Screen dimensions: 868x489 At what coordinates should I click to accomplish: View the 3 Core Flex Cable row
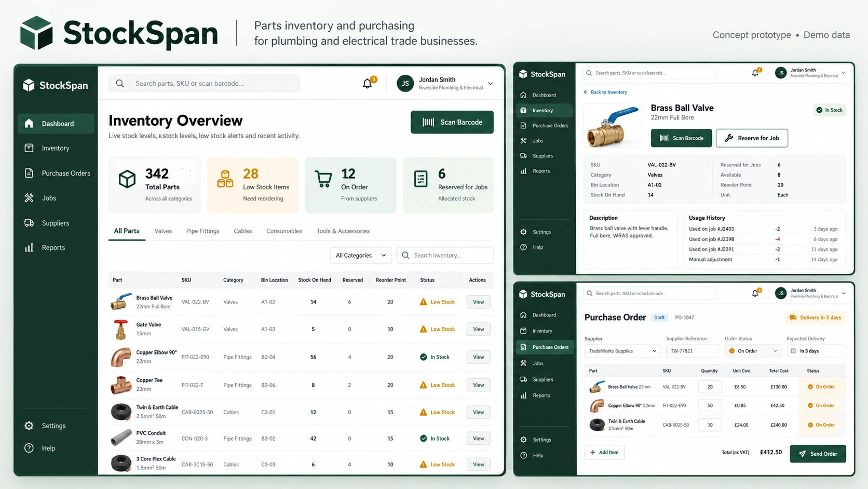pyautogui.click(x=478, y=465)
